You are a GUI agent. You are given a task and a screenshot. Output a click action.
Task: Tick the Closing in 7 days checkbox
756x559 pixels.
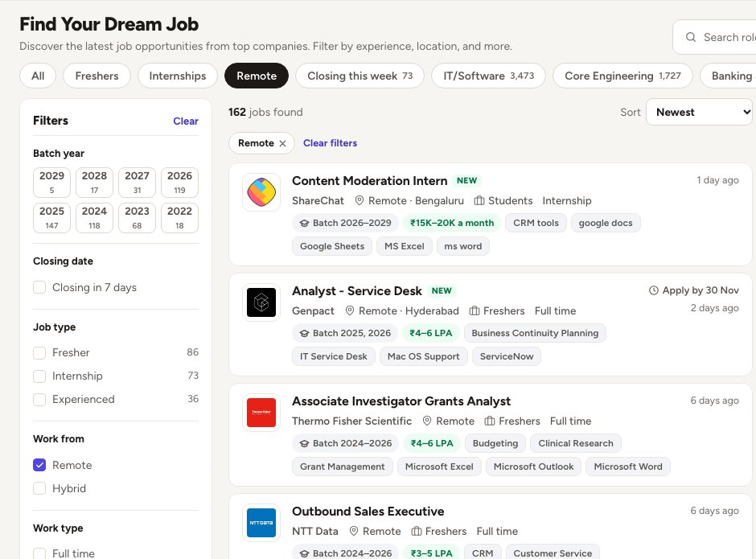click(x=39, y=287)
